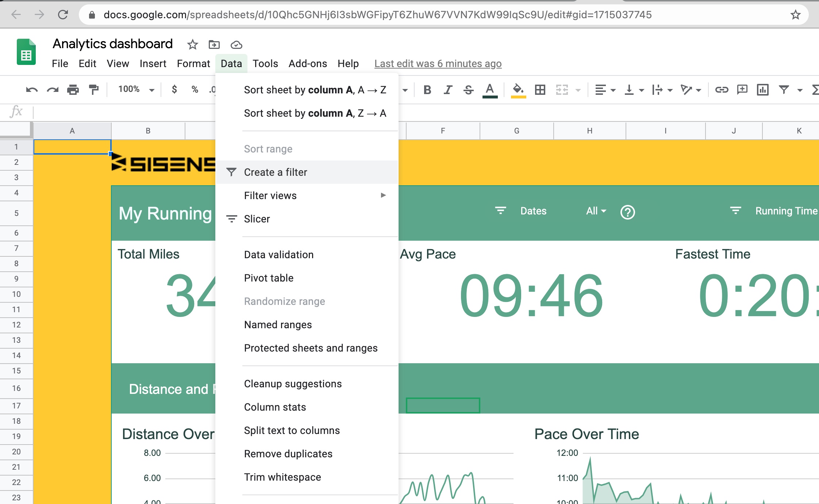The width and height of the screenshot is (819, 504).
Task: Click the borders icon in toolbar
Action: click(540, 90)
